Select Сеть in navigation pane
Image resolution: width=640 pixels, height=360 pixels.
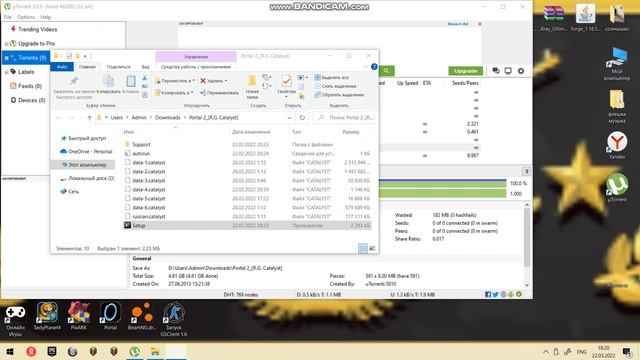pyautogui.click(x=69, y=191)
